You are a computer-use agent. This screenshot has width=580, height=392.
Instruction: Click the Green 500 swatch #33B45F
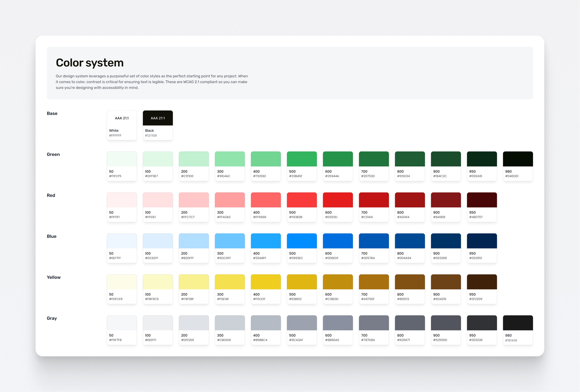[302, 159]
